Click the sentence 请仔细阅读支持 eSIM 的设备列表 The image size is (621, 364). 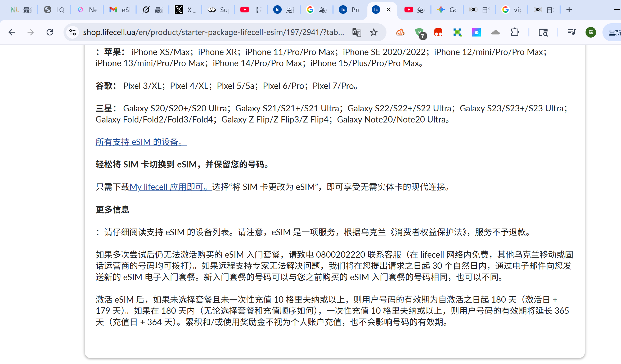click(x=167, y=232)
